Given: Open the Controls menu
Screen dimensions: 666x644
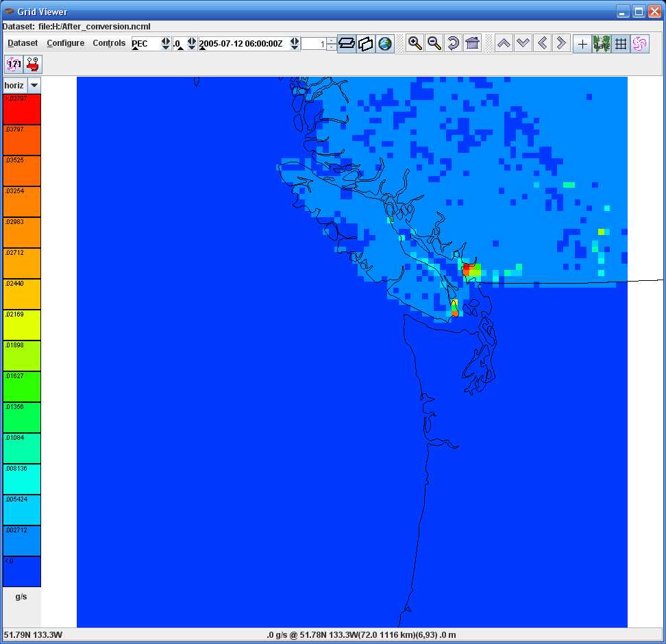Looking at the screenshot, I should [x=109, y=43].
